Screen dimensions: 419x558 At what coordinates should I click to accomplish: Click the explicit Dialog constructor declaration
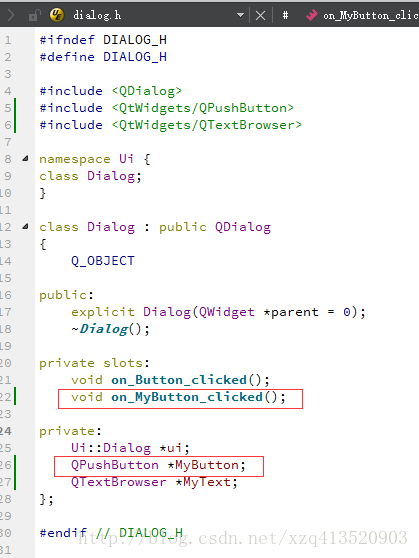coord(218,312)
